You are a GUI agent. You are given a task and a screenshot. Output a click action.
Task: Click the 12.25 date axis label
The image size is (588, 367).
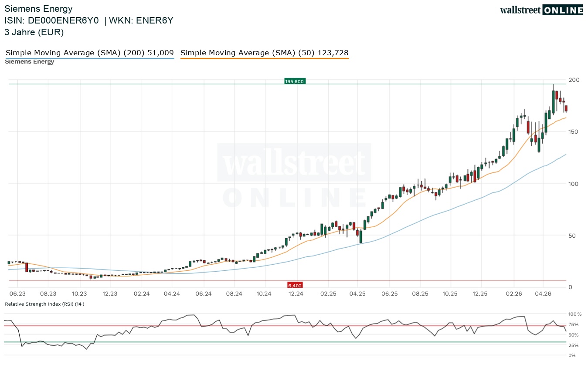(x=480, y=294)
